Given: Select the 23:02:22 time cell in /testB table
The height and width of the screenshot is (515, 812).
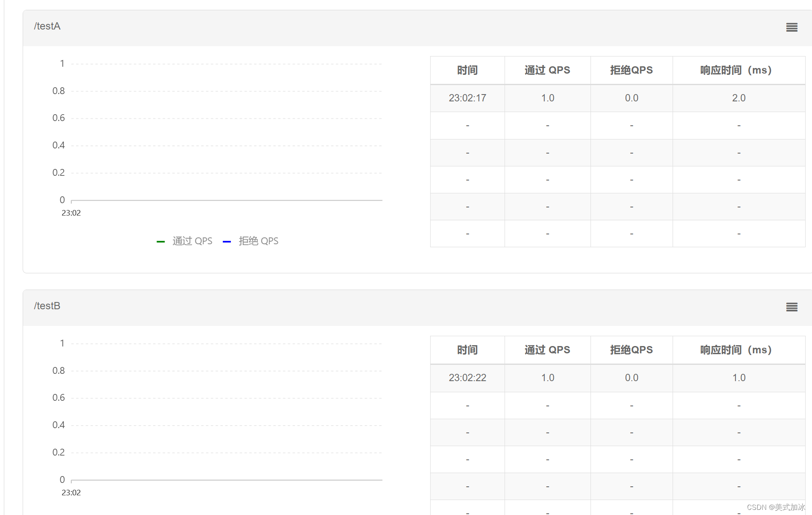Looking at the screenshot, I should tap(467, 378).
